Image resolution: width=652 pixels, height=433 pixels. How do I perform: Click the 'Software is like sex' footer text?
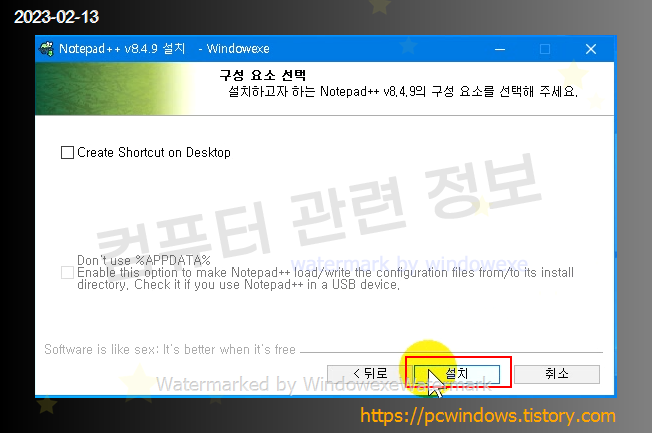pos(170,349)
